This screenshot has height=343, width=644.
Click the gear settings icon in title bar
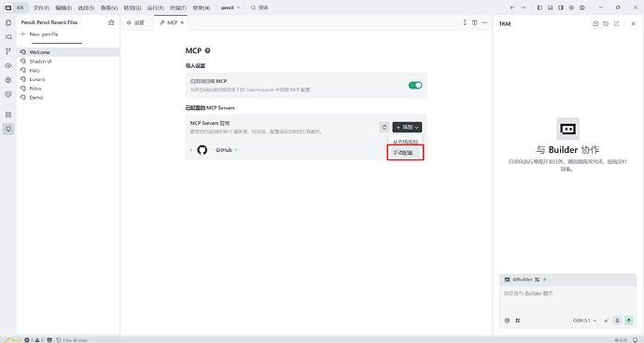click(571, 7)
